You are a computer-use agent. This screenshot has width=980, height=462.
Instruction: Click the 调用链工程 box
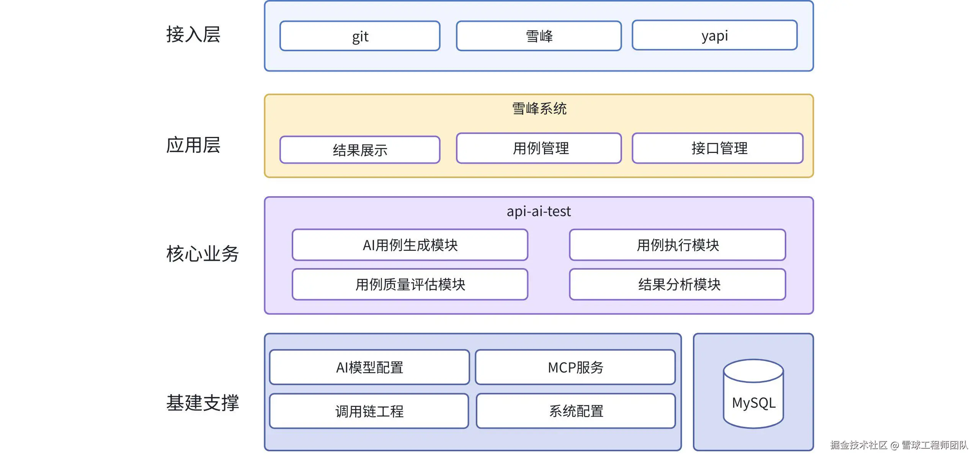coord(369,412)
